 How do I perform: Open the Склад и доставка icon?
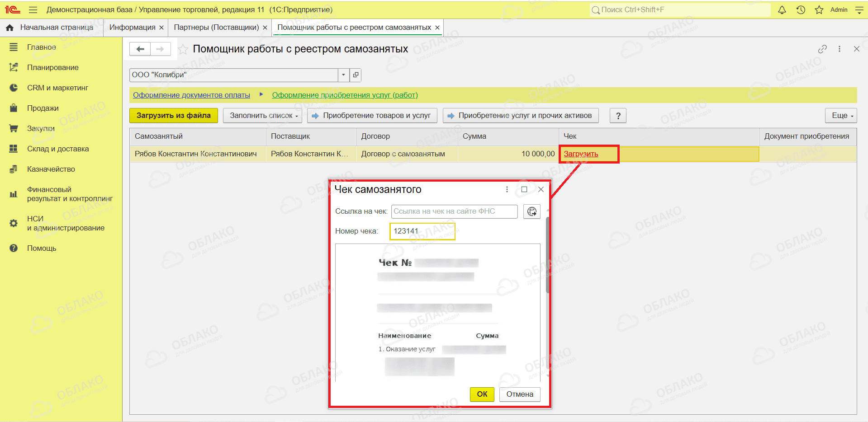pos(14,149)
